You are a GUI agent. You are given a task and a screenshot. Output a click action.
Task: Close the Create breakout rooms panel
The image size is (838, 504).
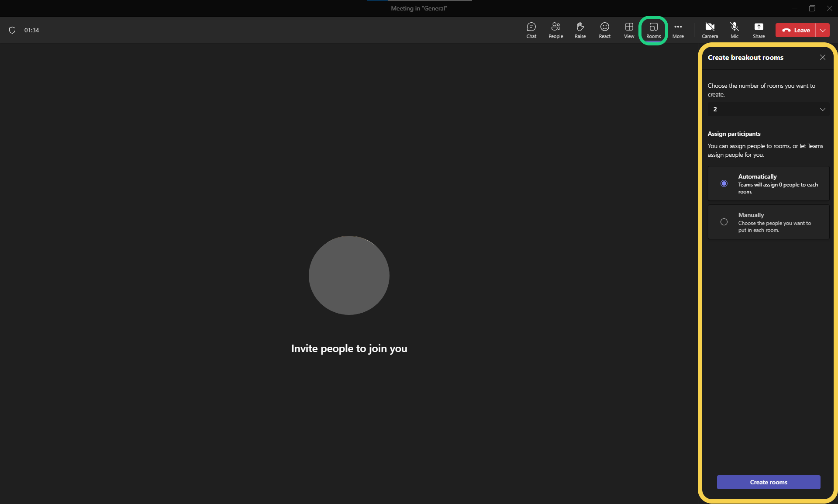click(823, 57)
